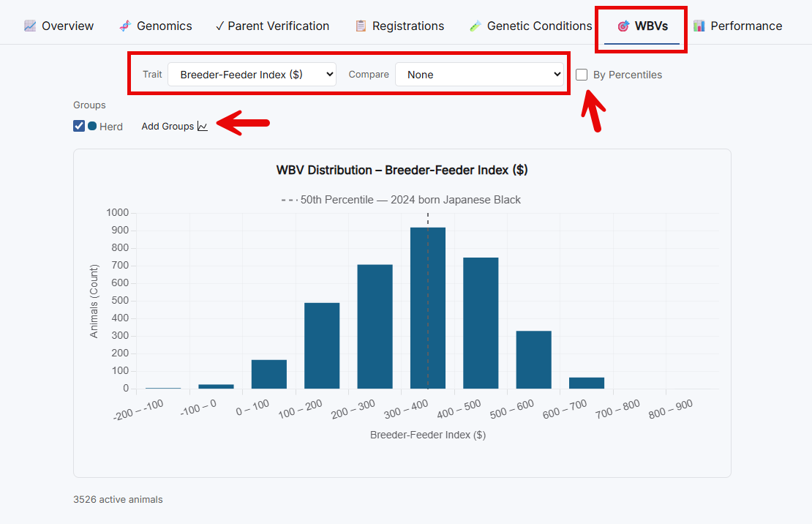Click the 200 – 300 histogram bar

[375, 326]
